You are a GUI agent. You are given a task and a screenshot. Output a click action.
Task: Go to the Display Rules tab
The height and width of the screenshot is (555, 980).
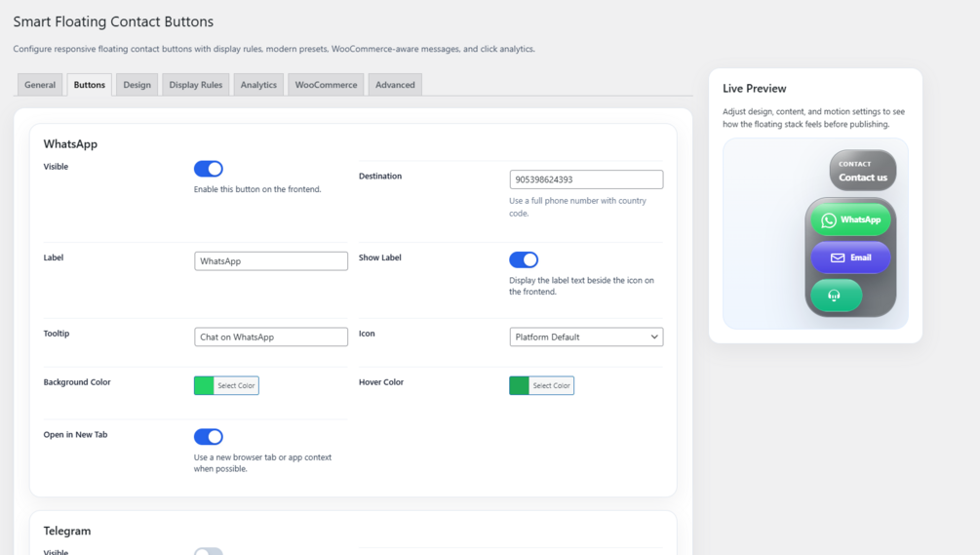click(x=196, y=85)
